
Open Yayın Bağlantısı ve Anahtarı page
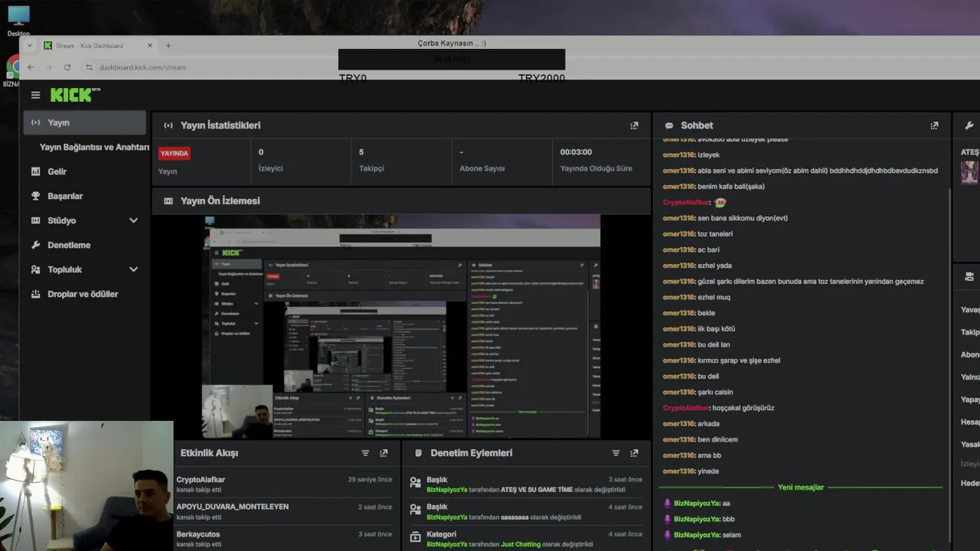(94, 147)
